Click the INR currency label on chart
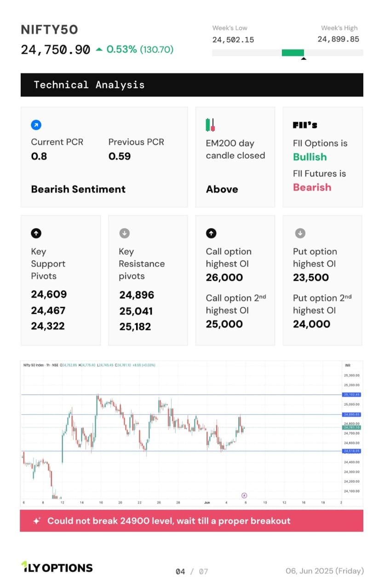The width and height of the screenshot is (384, 588). pos(348,365)
